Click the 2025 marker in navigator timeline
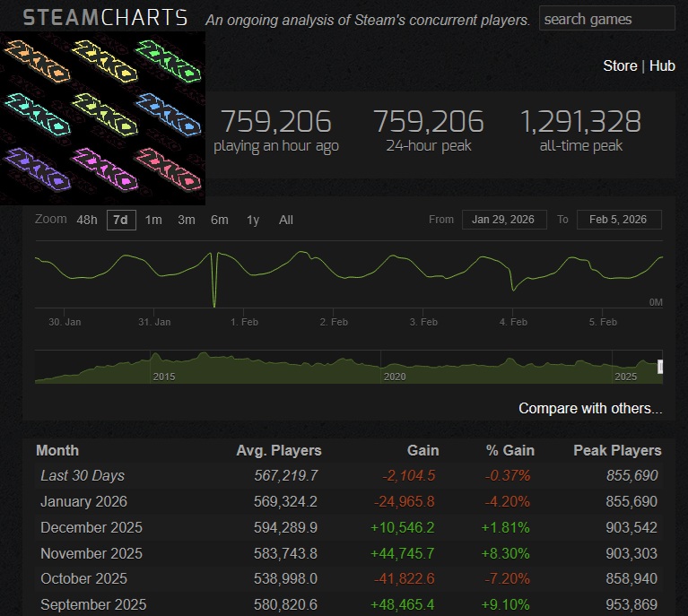 (625, 377)
